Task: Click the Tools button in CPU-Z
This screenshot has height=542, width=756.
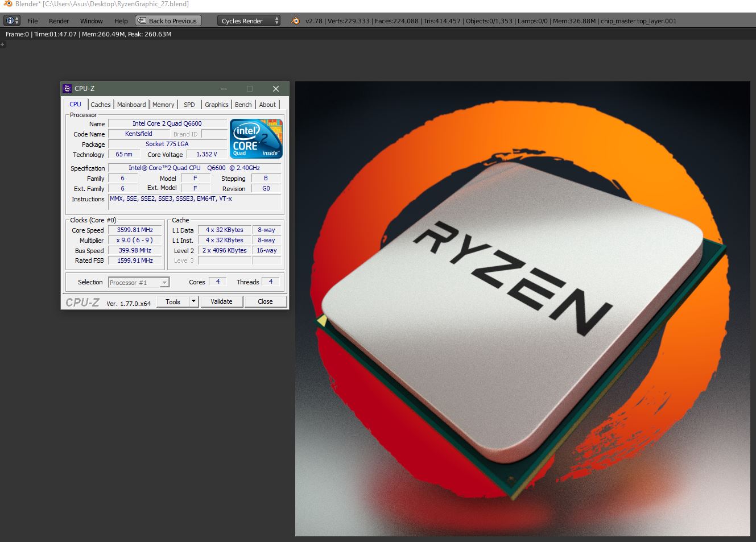Action: point(173,301)
